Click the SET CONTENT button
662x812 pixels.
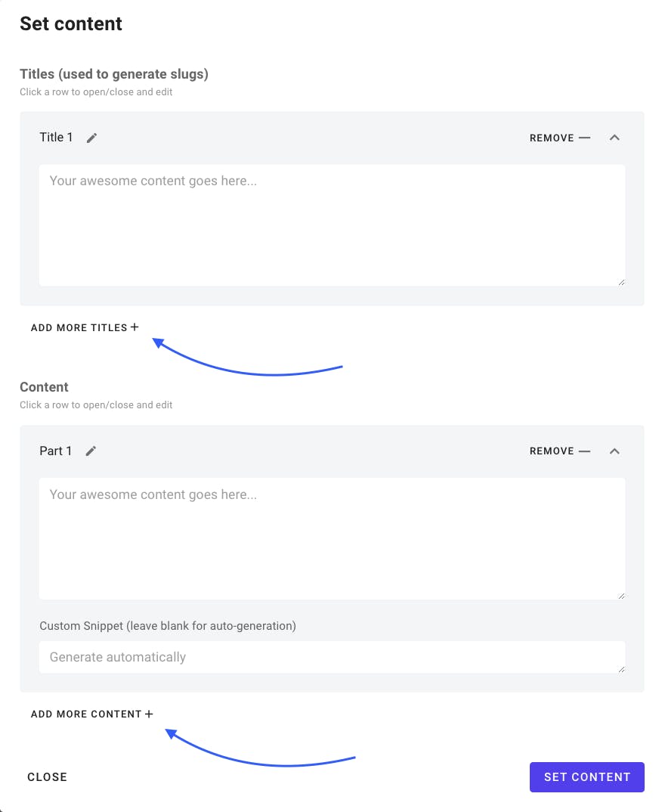pyautogui.click(x=587, y=776)
